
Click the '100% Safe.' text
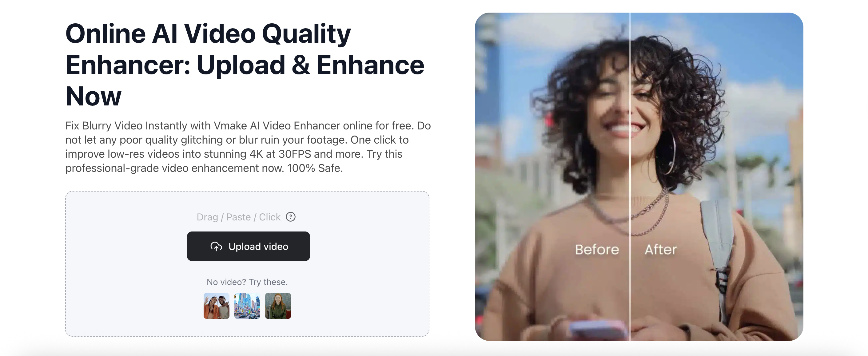pyautogui.click(x=315, y=168)
